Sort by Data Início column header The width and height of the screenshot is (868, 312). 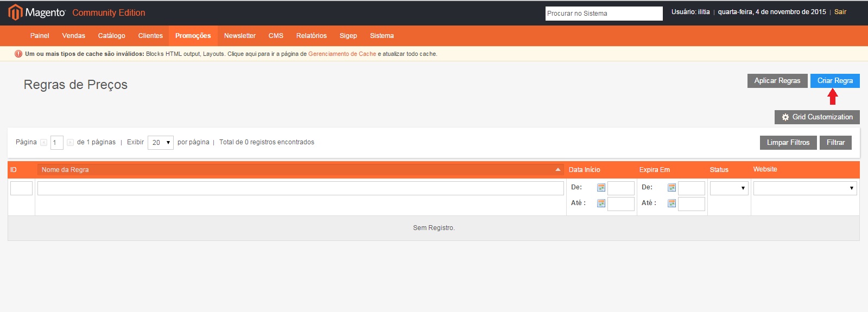(x=584, y=170)
